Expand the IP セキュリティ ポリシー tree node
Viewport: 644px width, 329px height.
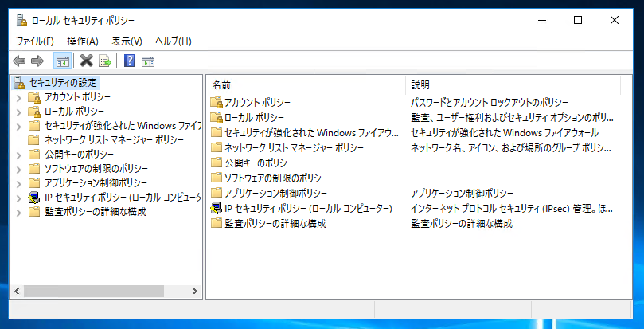pyautogui.click(x=18, y=198)
